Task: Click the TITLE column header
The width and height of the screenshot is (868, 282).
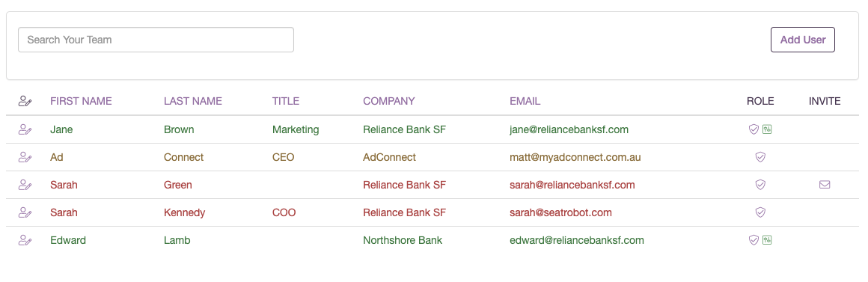Action: [286, 101]
